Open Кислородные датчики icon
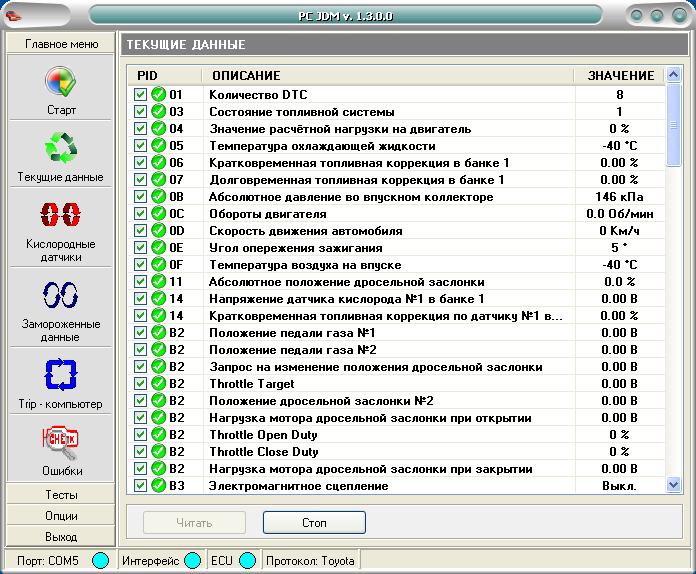 coord(61,215)
